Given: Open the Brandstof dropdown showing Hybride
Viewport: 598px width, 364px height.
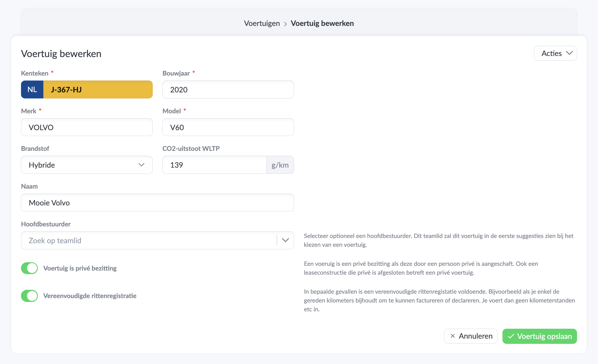Looking at the screenshot, I should point(86,165).
